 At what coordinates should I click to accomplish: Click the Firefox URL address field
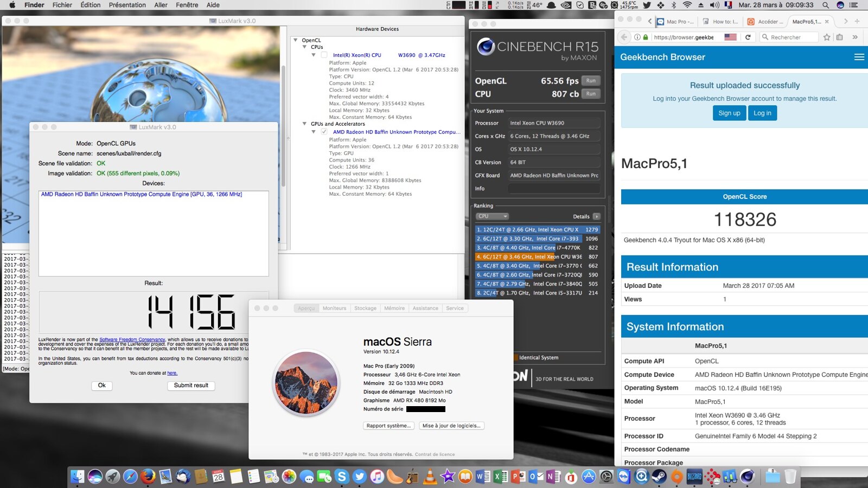(684, 37)
